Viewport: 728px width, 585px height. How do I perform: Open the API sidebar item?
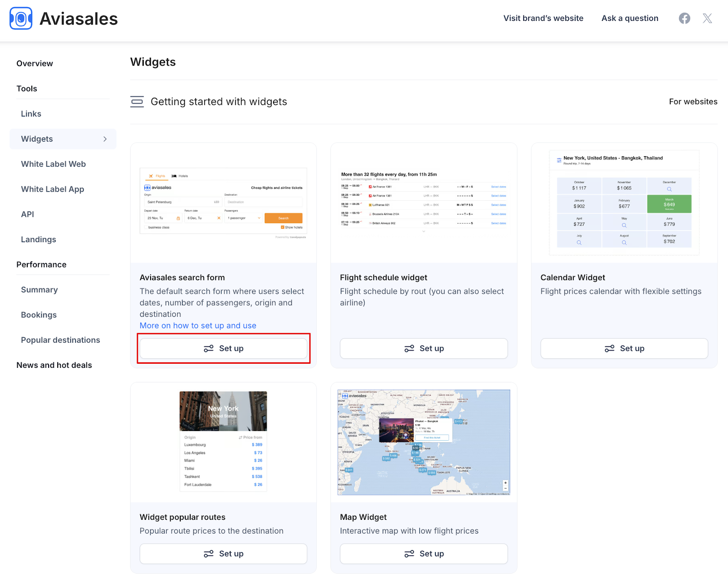[27, 214]
